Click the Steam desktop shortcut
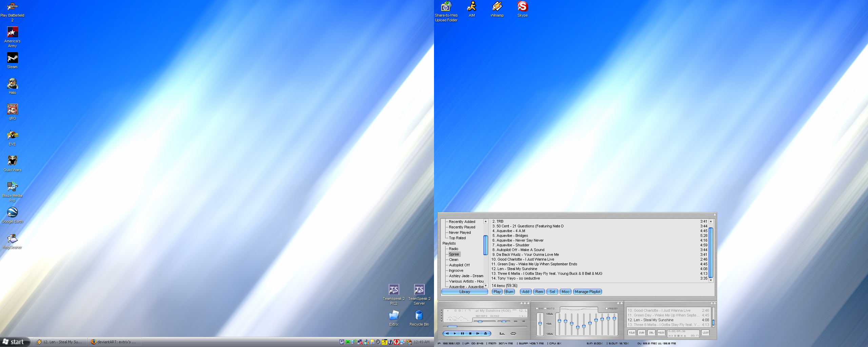Screen dimensions: 868x347 pos(12,61)
